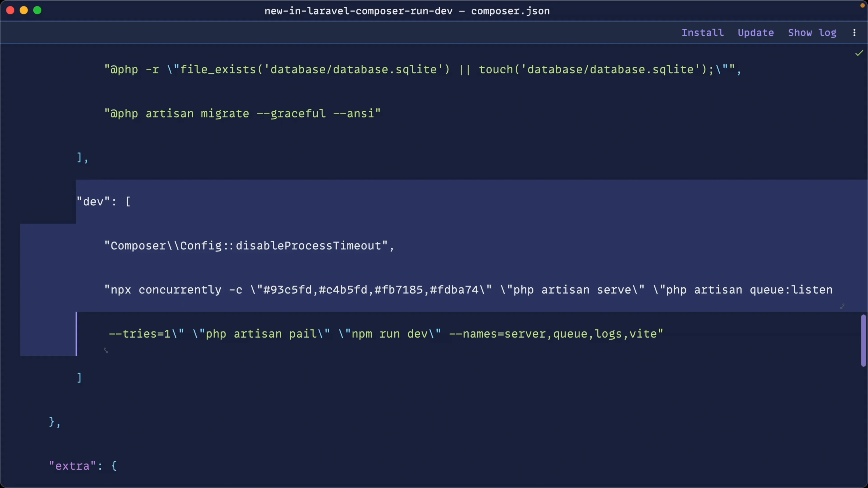Viewport: 868px width, 488px height.
Task: Click window title "composer.json"
Action: coord(510,11)
